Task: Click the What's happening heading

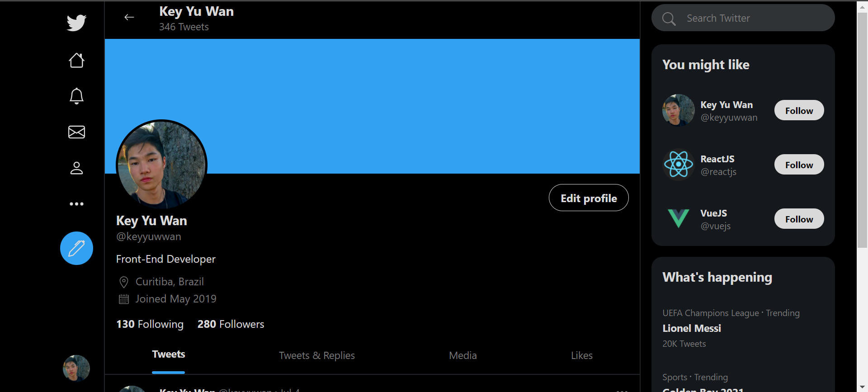Action: (x=717, y=277)
